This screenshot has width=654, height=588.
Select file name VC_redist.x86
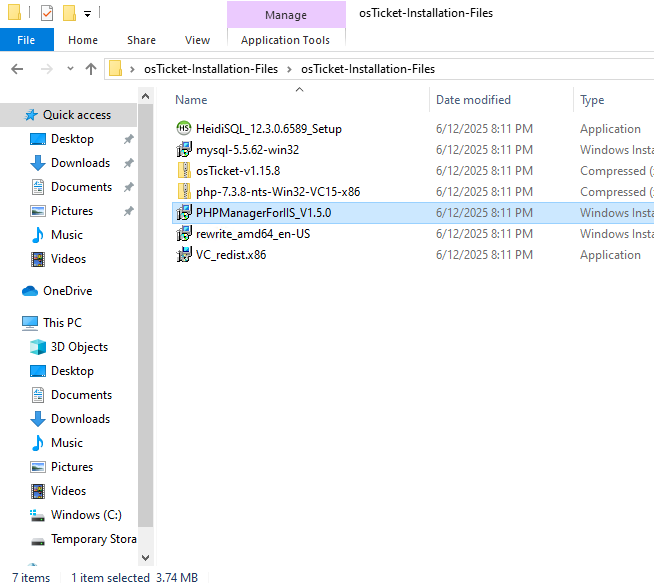(x=231, y=255)
